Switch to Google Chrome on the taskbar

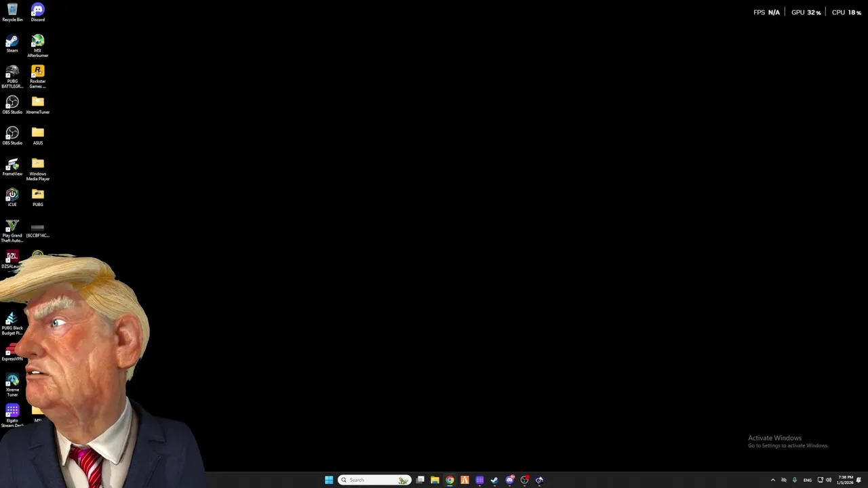[x=450, y=480]
